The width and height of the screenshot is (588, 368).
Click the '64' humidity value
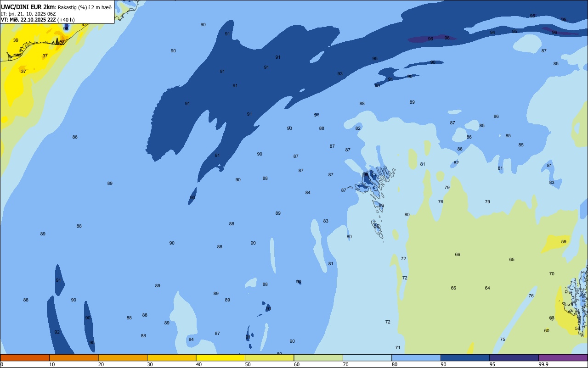pyautogui.click(x=487, y=288)
